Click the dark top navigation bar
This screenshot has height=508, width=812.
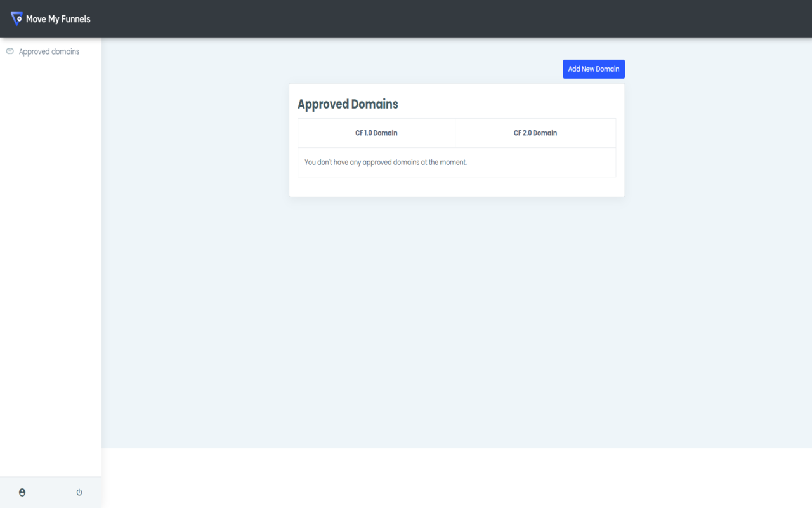[x=406, y=18]
